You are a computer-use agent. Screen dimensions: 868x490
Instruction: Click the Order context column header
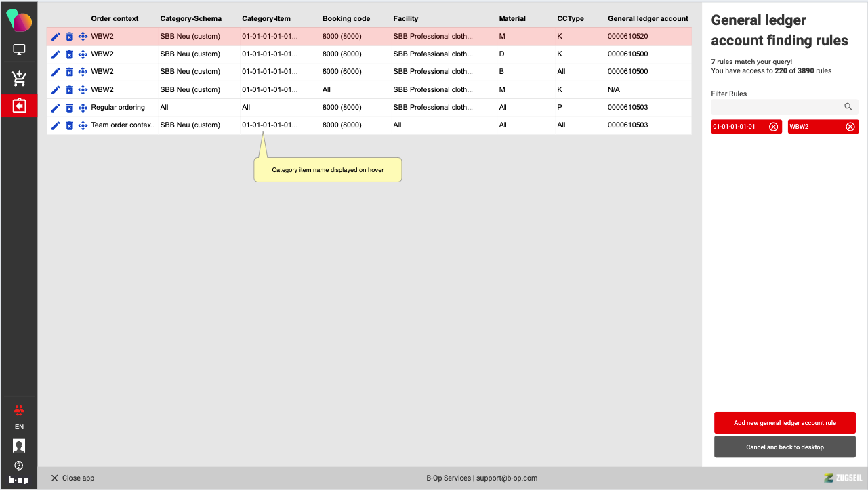coord(115,18)
